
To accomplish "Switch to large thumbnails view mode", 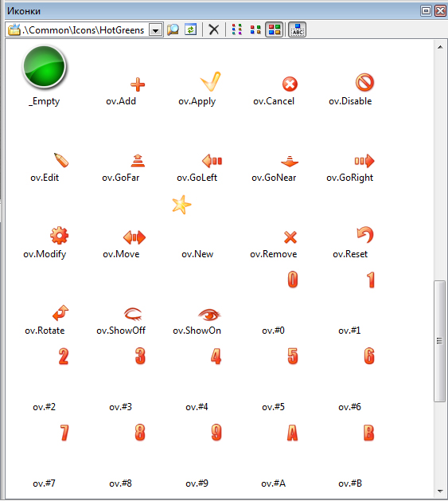I will point(275,29).
